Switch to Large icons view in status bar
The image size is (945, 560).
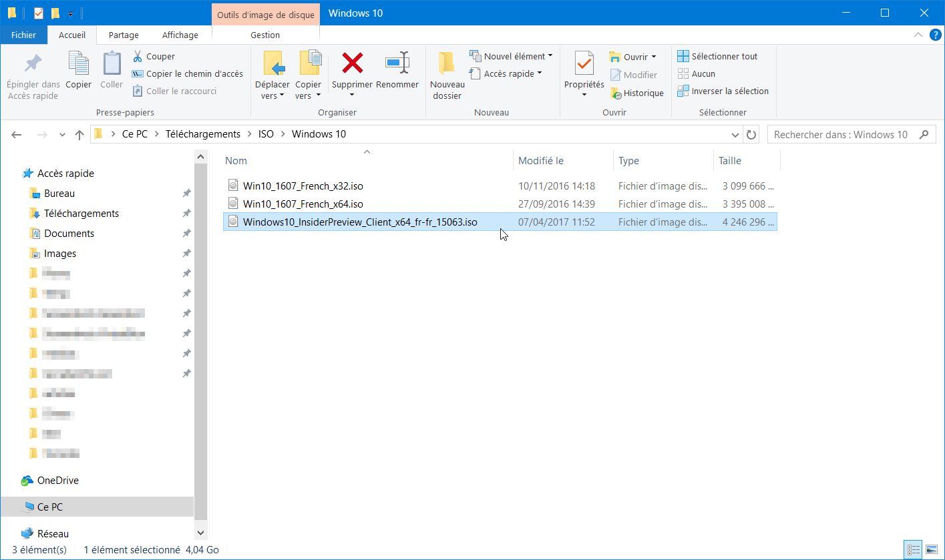click(931, 550)
